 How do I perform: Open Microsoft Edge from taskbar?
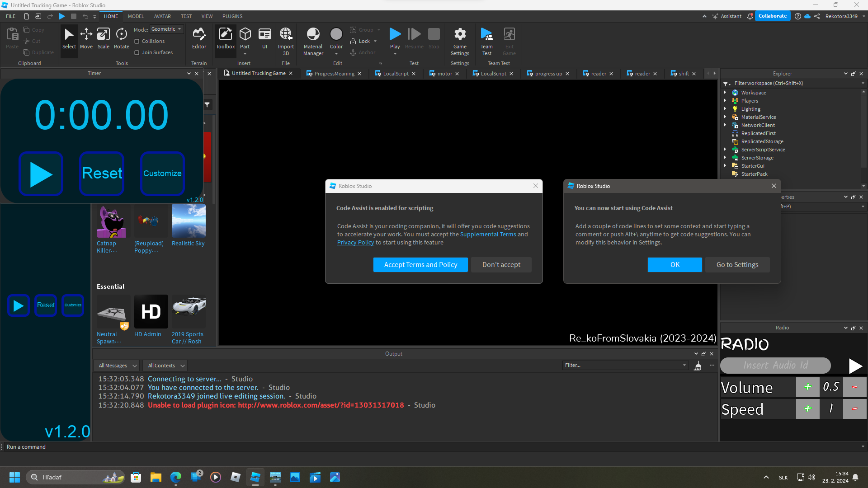pyautogui.click(x=176, y=477)
